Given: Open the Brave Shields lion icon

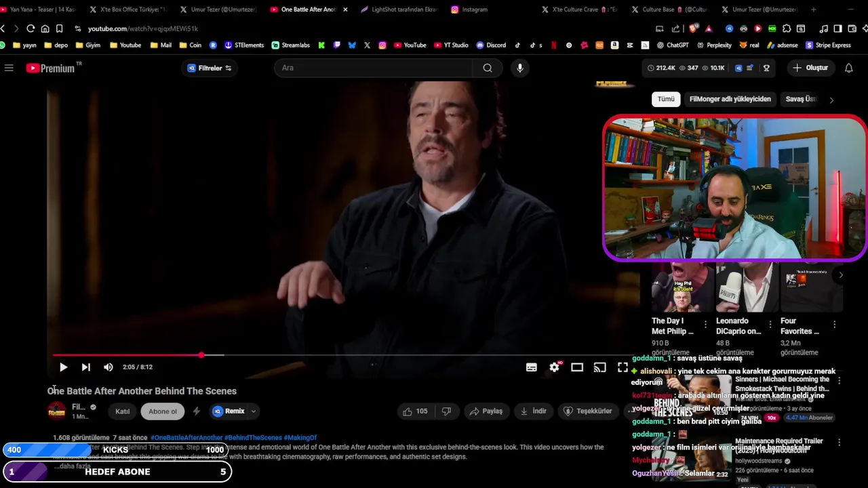Looking at the screenshot, I should tap(693, 28).
